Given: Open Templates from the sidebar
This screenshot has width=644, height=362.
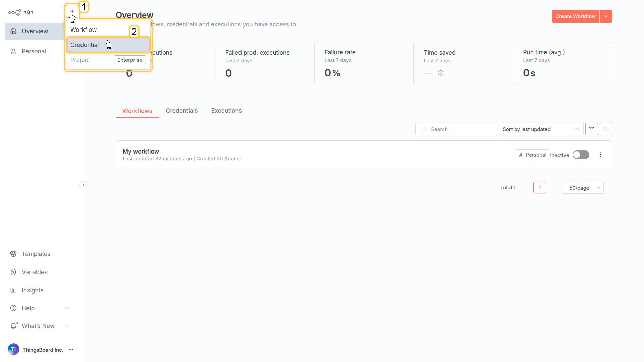Looking at the screenshot, I should click(x=36, y=254).
